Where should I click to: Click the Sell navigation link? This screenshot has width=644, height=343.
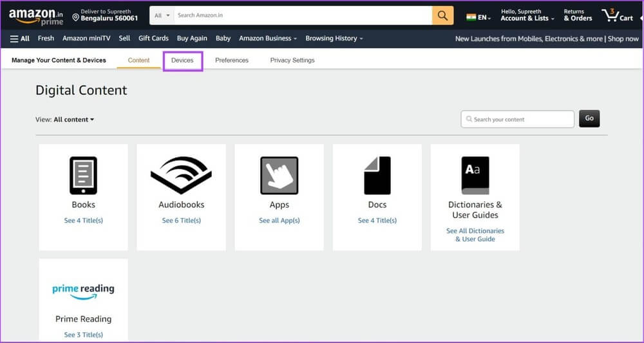124,39
